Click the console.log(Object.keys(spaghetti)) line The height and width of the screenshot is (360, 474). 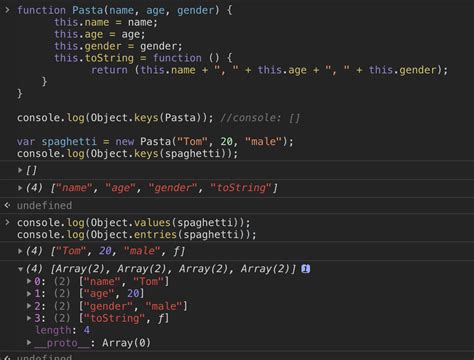point(127,154)
